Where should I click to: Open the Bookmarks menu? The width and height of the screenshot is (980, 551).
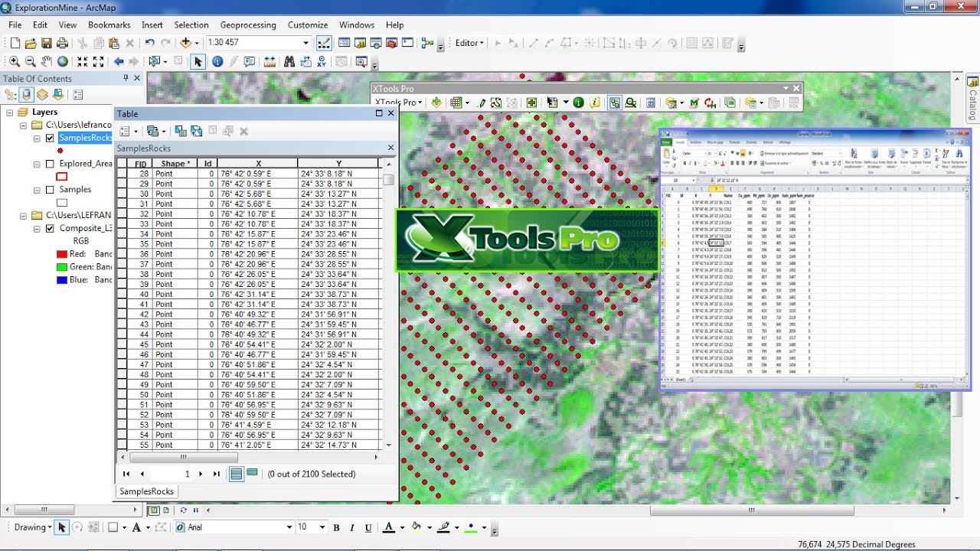click(x=109, y=24)
